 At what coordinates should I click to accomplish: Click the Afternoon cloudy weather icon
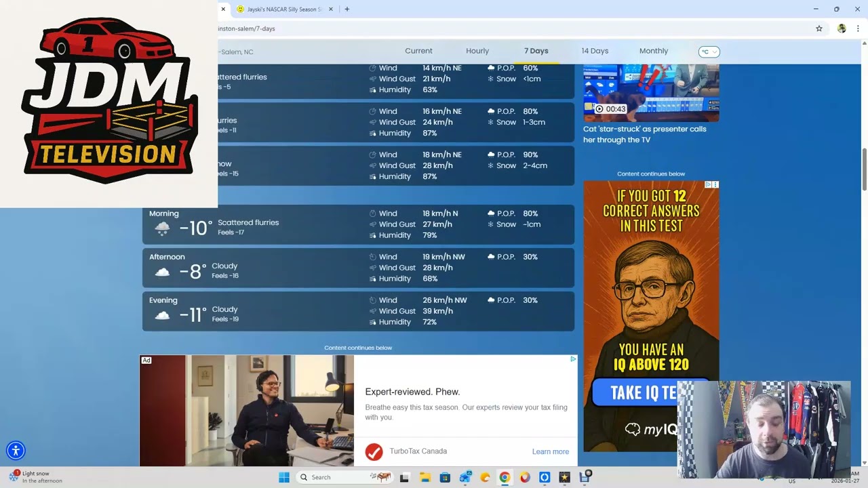[x=162, y=272]
